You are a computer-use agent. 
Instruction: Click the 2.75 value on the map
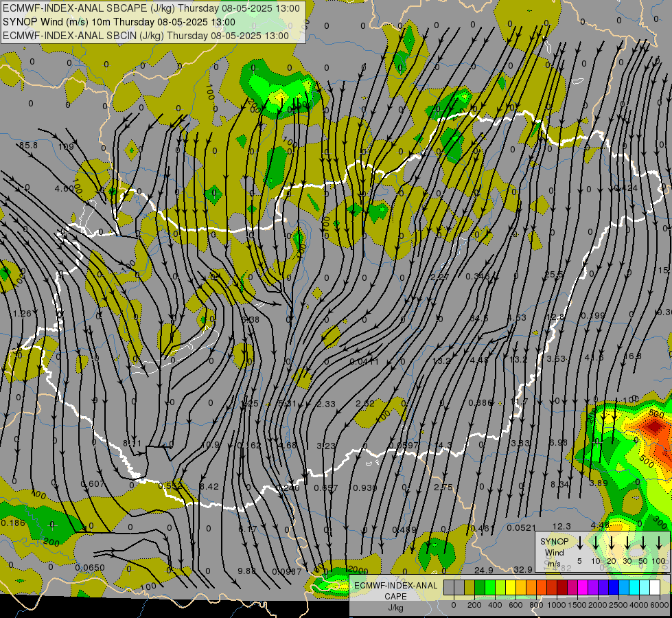(x=443, y=488)
